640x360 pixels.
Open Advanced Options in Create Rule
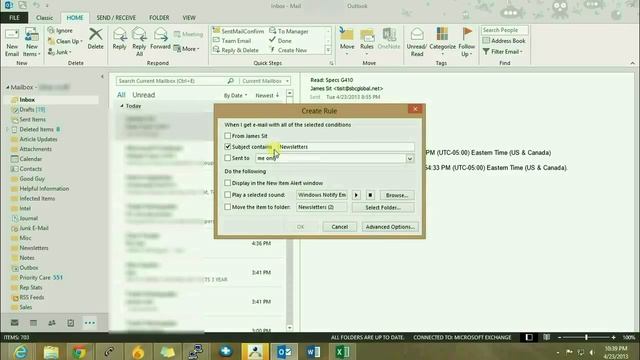coord(390,227)
